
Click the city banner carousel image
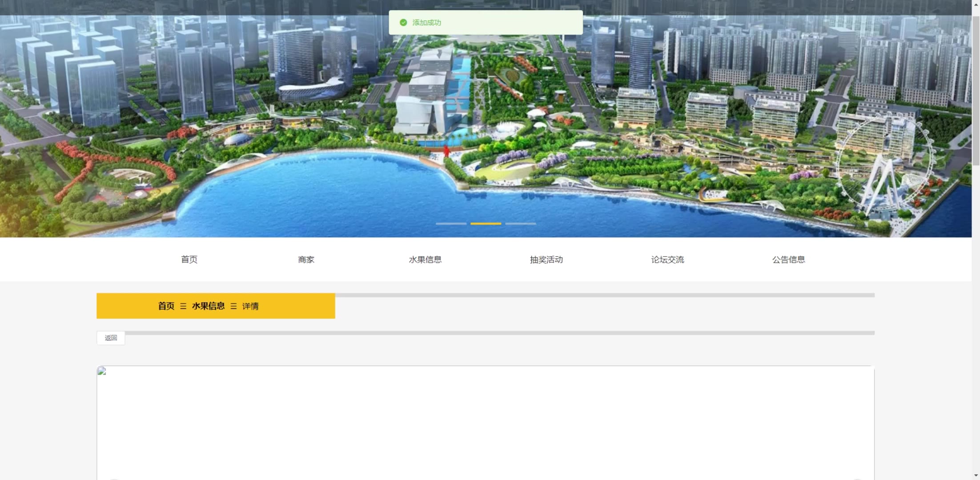click(486, 119)
